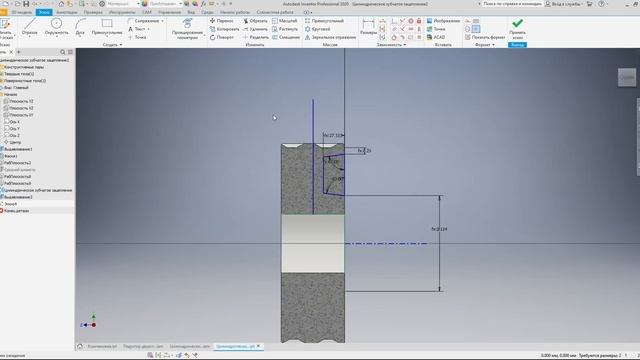Open Проецирование геометрии tool
This screenshot has height=360, width=640.
[187, 28]
